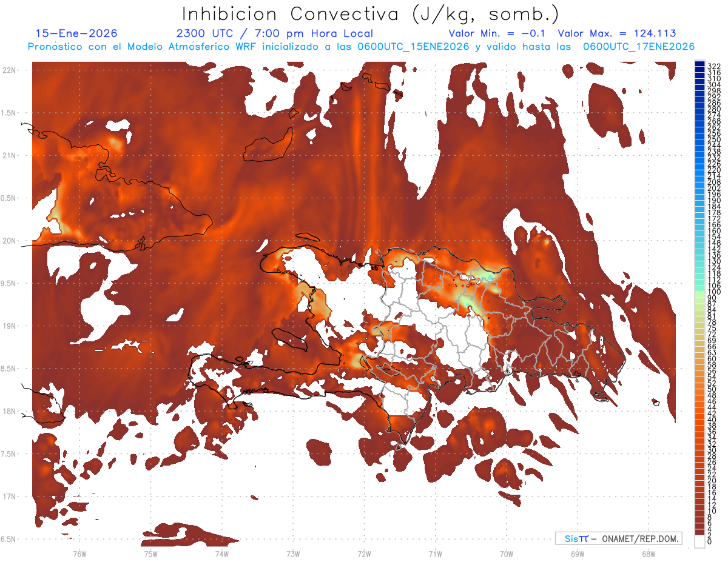728x562 pixels.
Task: Click the "74W" longitude label
Action: [222, 554]
